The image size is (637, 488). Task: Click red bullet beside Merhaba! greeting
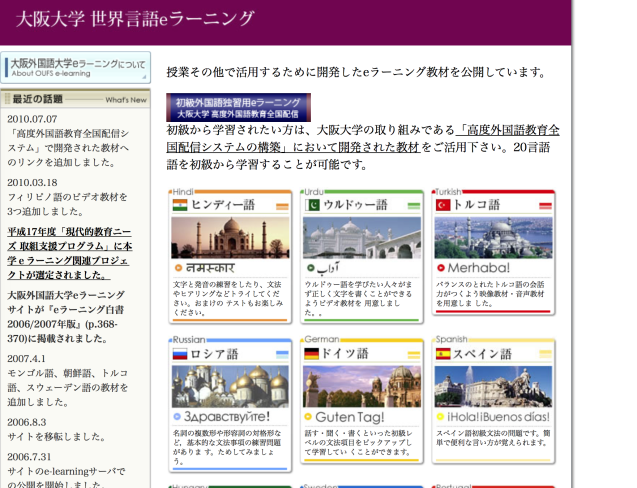tap(441, 268)
